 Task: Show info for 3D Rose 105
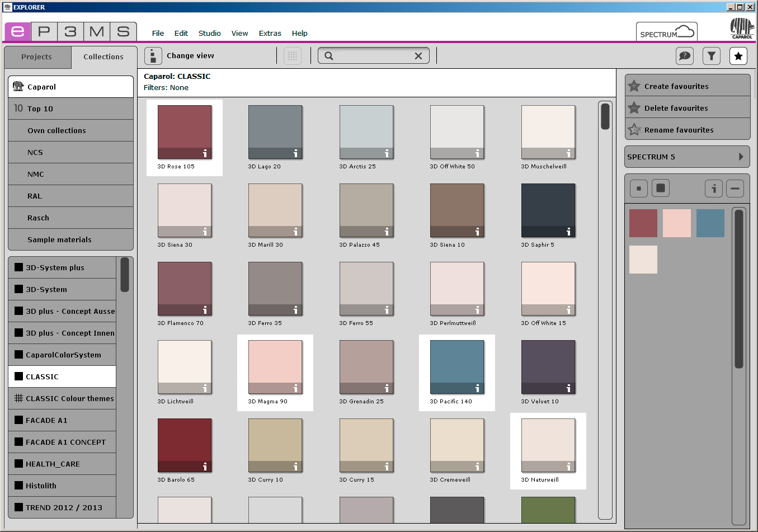pos(205,153)
